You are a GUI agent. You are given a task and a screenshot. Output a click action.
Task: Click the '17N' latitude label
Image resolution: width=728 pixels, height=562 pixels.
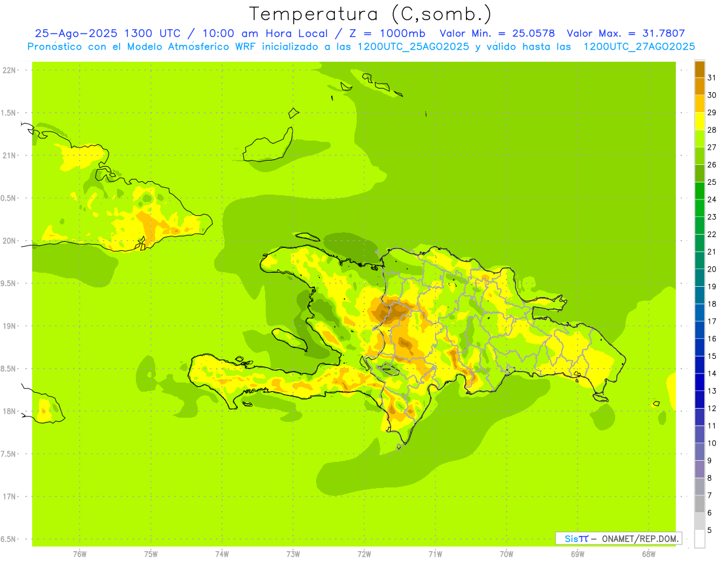pos(10,497)
